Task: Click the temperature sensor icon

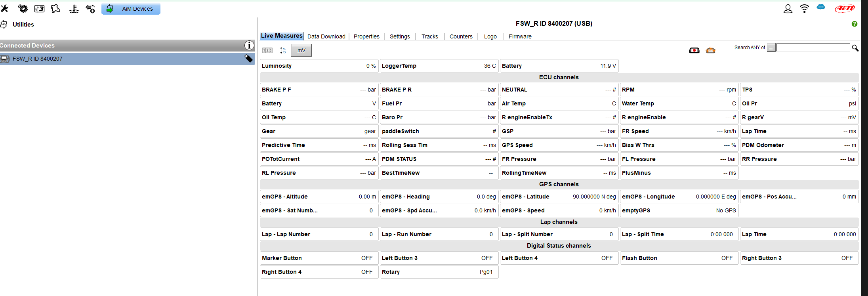Action: point(74,9)
